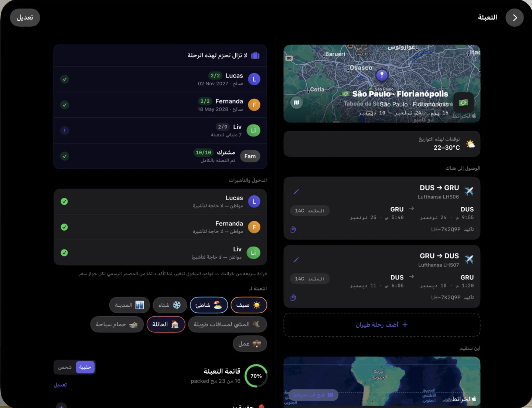Open the افتح في الخرائط button on the world map
Viewport: 532px width, 408px height.
click(x=313, y=395)
